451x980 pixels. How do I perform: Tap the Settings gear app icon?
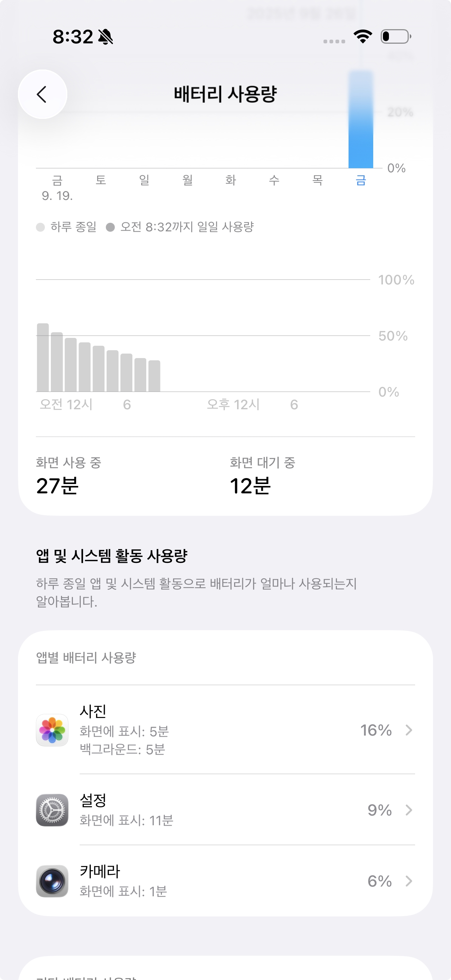click(52, 810)
